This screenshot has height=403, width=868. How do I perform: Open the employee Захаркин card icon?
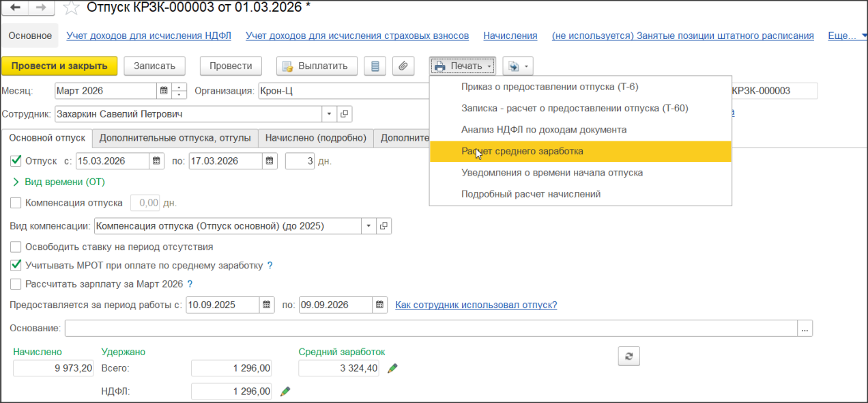(x=345, y=114)
